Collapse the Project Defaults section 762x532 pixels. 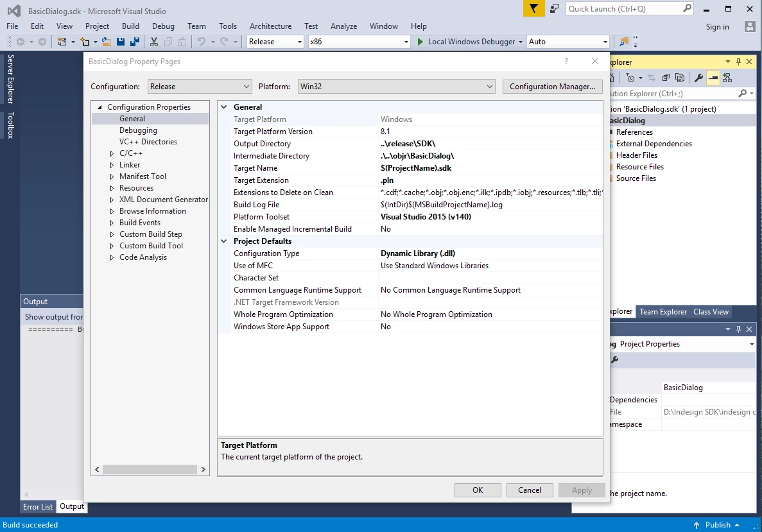point(224,241)
